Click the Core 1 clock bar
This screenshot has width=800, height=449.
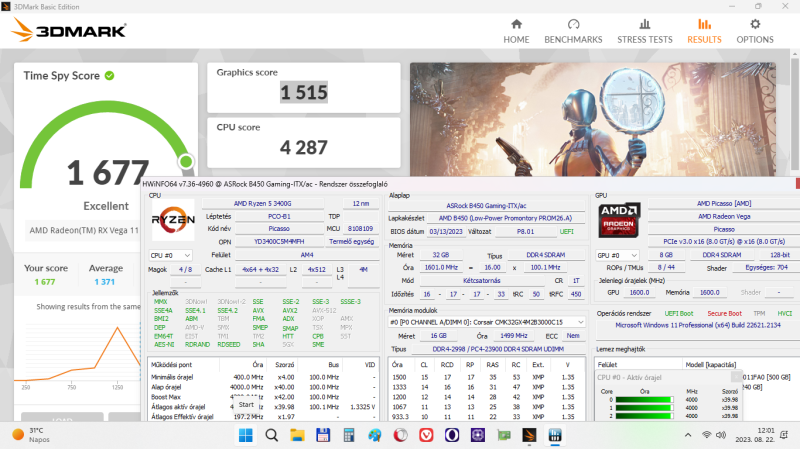[x=644, y=408]
